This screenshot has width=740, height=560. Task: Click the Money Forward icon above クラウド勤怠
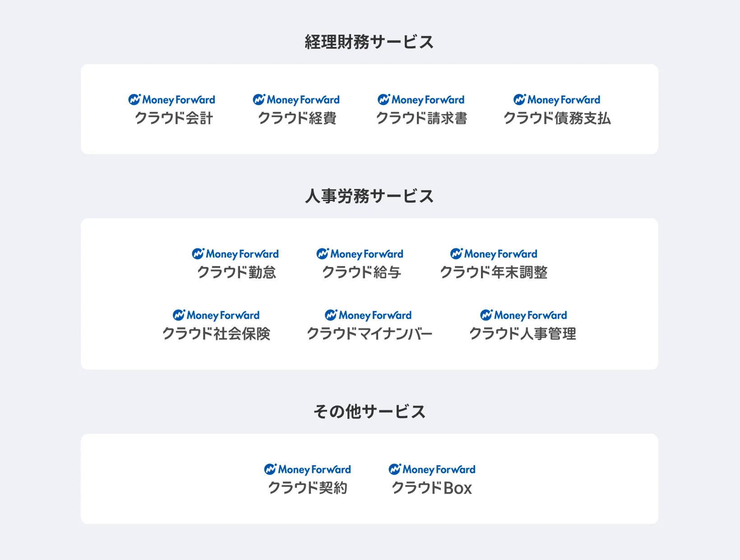198,254
